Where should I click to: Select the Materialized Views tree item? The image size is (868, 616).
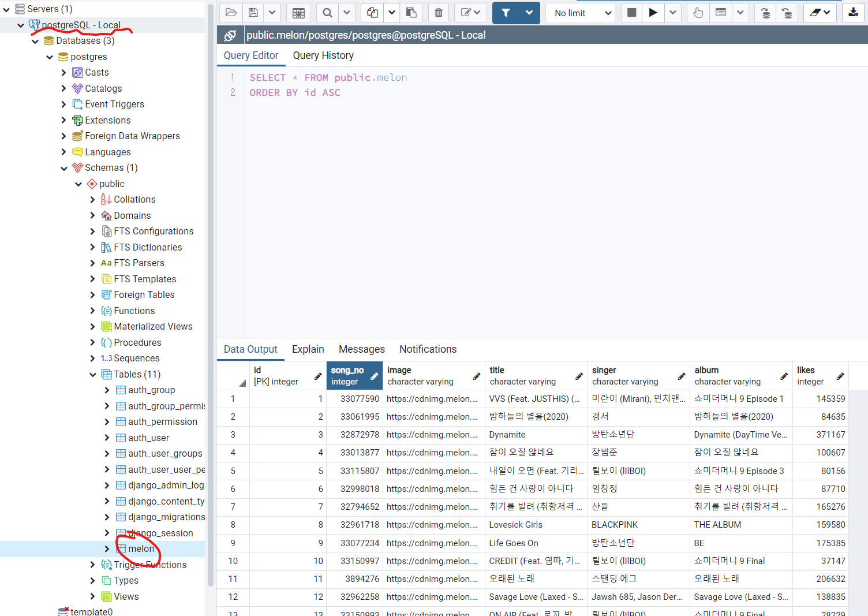[x=153, y=327]
